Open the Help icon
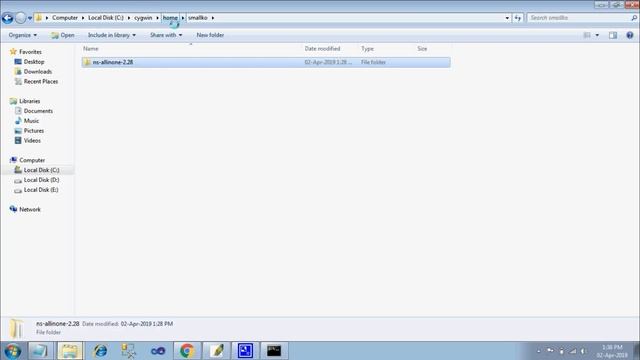 [630, 35]
